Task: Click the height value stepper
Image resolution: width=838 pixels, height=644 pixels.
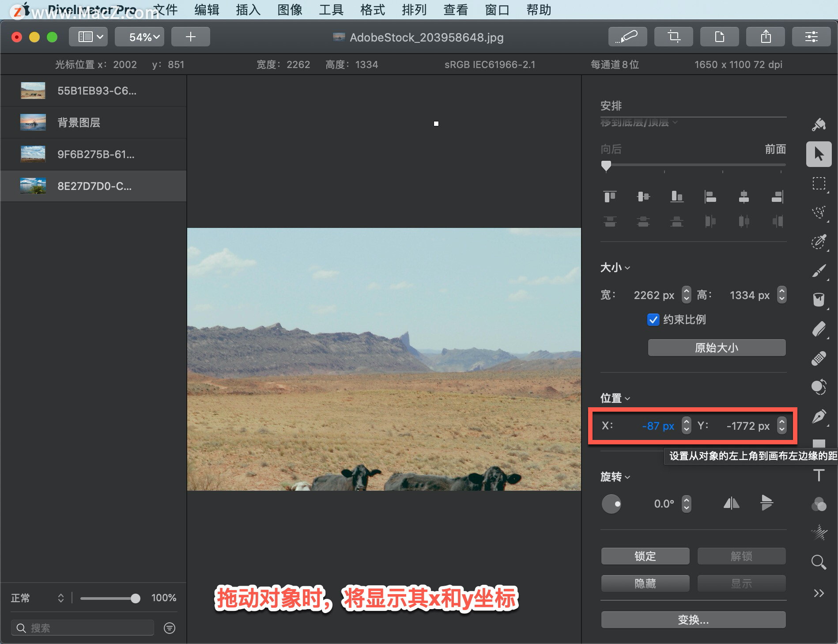Action: pos(782,295)
